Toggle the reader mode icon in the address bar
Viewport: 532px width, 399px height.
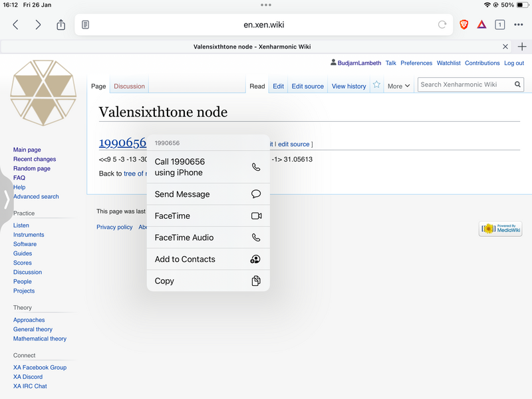[86, 25]
